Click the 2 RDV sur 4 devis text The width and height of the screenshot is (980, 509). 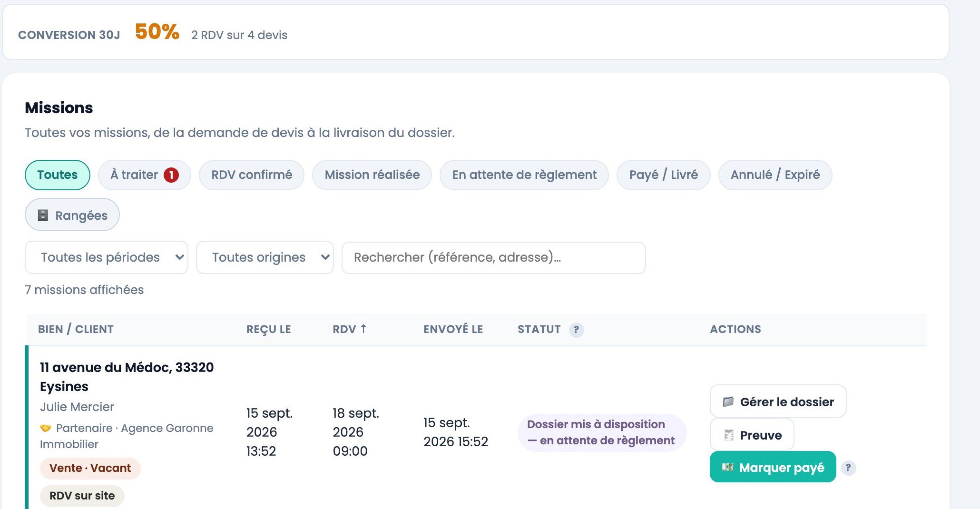pos(239,35)
